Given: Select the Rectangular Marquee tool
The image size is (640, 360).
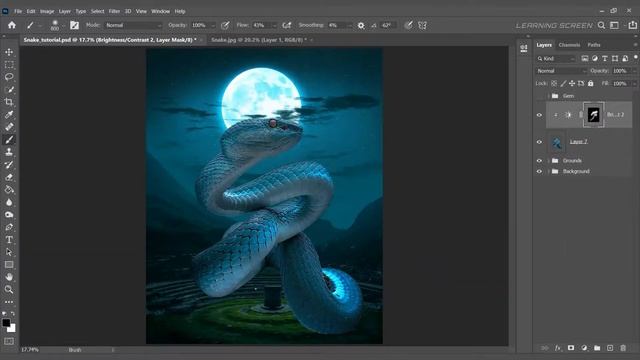Looking at the screenshot, I should pos(9,65).
